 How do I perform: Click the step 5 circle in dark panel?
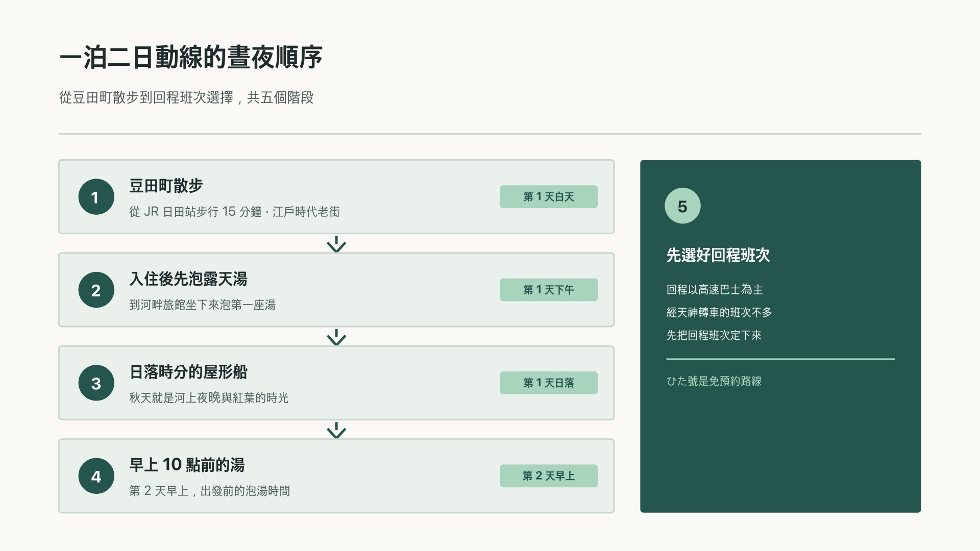682,206
